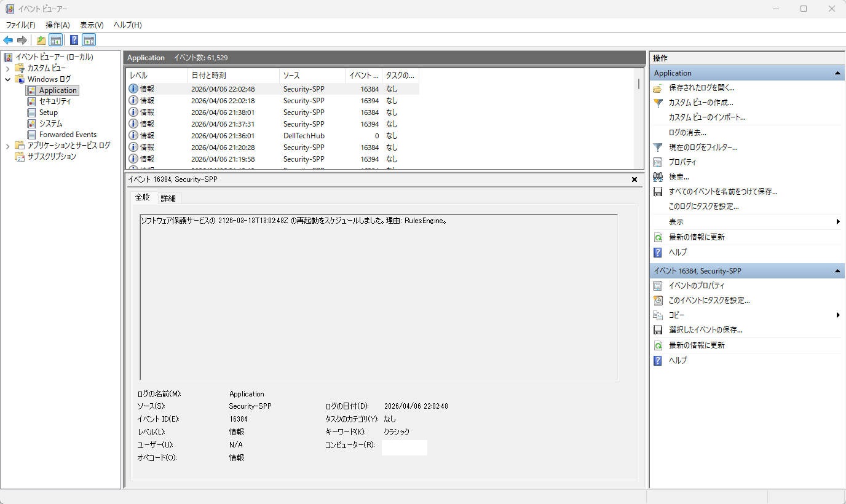Image resolution: width=846 pixels, height=504 pixels.
Task: Open the 操作(A) menu
Action: (57, 25)
